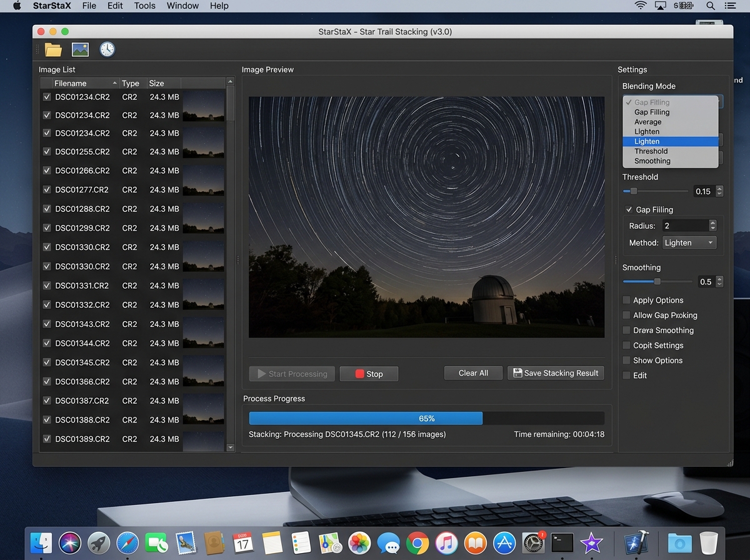750x560 pixels.
Task: Choose Smoothing in blending mode list
Action: (x=671, y=161)
